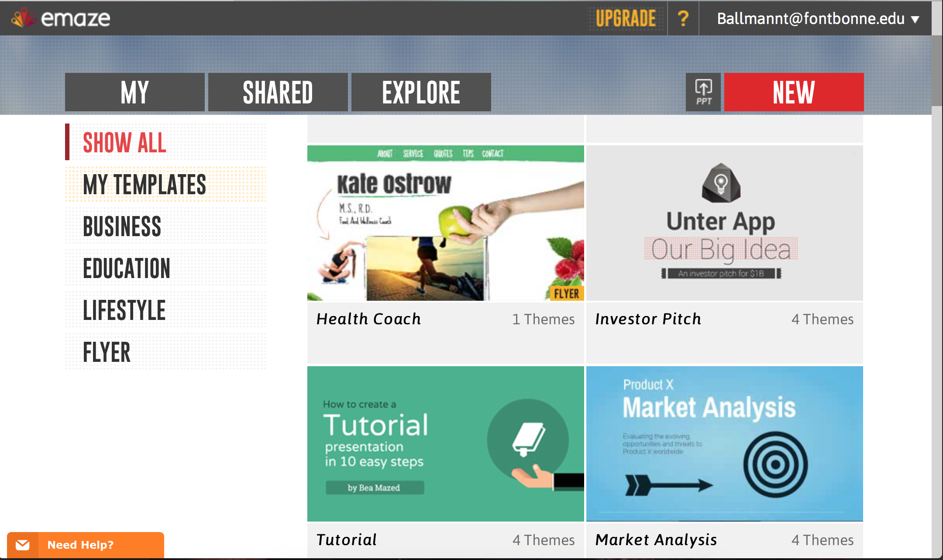Click the PPT upload icon

click(x=703, y=92)
